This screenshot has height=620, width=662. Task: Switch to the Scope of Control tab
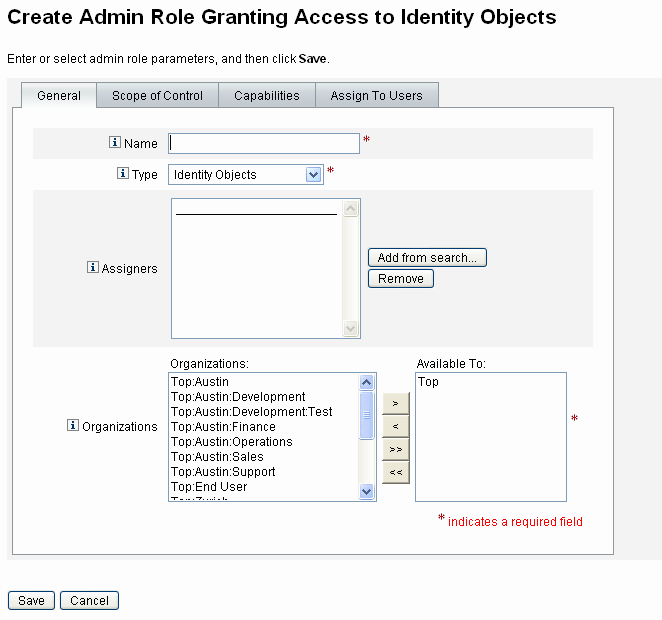[157, 96]
